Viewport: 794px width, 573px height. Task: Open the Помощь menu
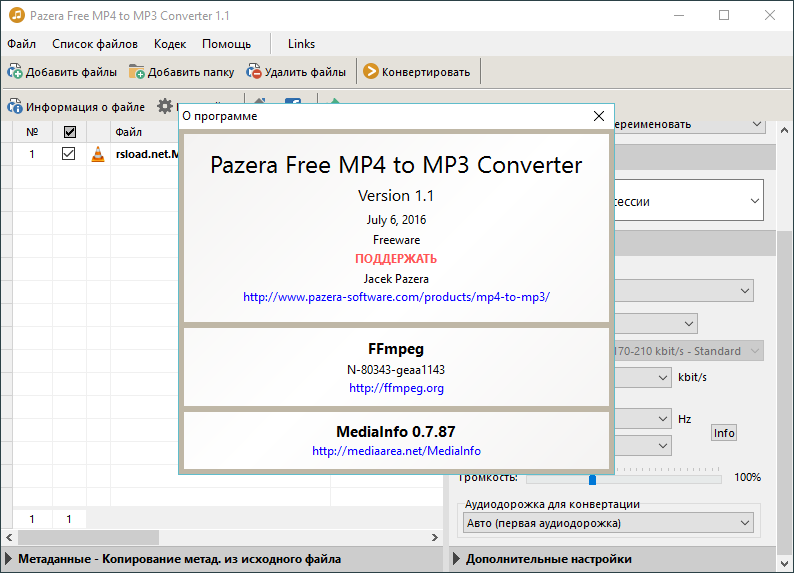pos(226,44)
